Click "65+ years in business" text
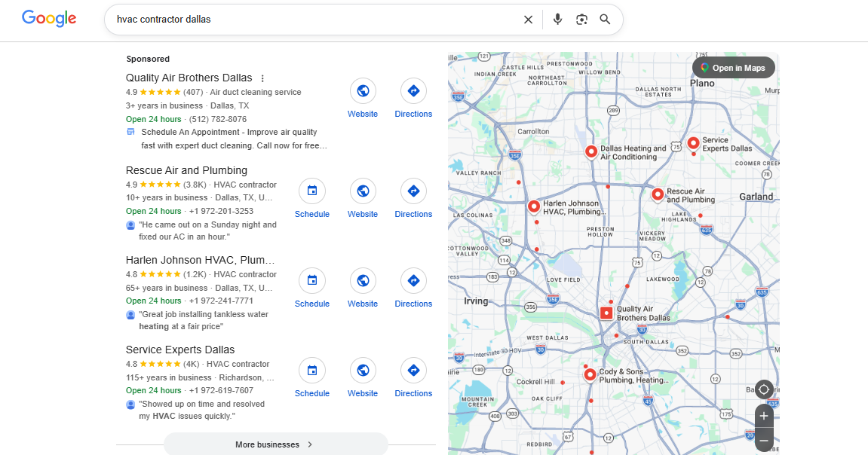Image resolution: width=868 pixels, height=455 pixels. 167,288
